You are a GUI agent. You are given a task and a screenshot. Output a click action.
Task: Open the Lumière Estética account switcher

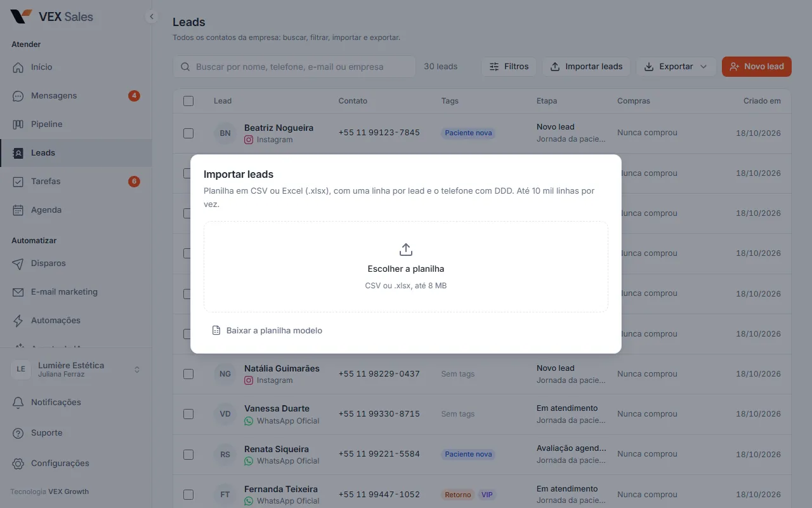tap(76, 370)
